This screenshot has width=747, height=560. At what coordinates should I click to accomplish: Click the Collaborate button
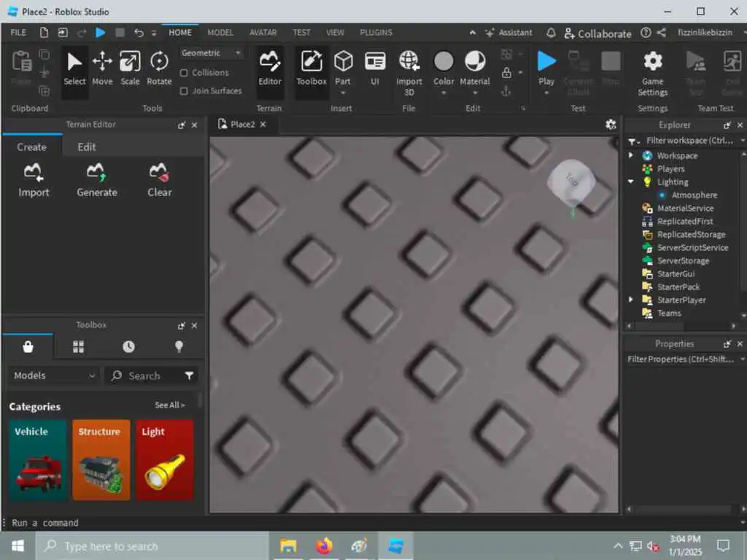coord(598,34)
